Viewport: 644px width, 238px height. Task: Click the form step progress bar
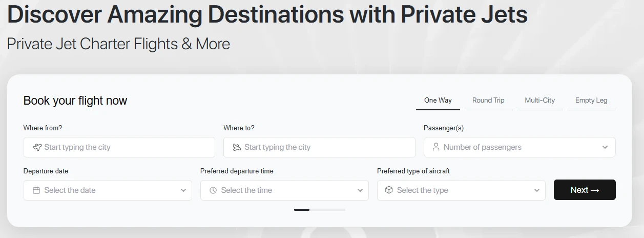tap(320, 210)
